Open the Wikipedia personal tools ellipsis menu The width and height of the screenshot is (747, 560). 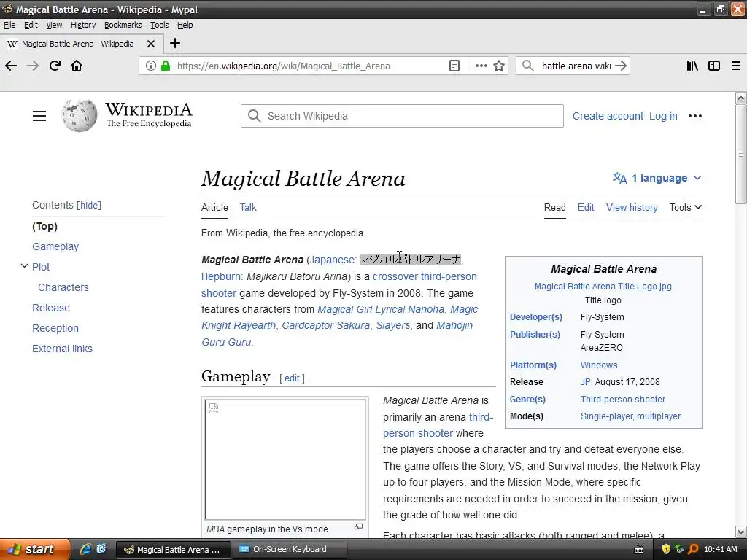695,116
